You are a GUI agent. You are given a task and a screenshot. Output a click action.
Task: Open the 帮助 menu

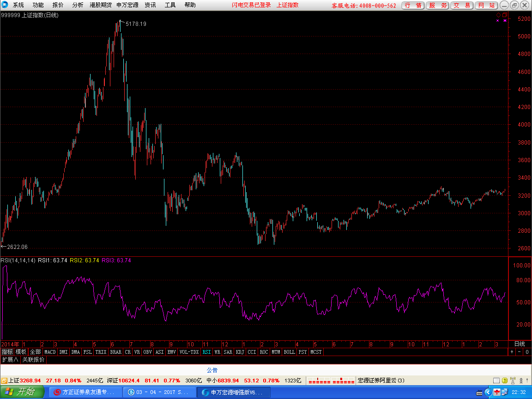pos(190,5)
